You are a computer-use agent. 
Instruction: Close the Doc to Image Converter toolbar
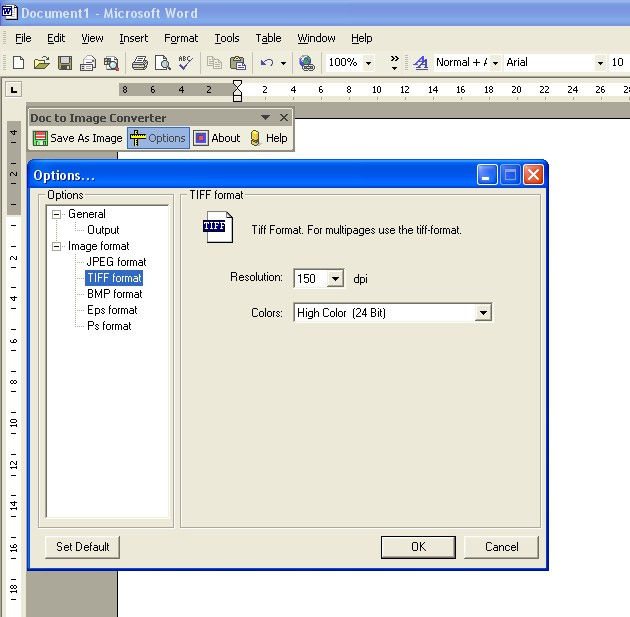284,117
